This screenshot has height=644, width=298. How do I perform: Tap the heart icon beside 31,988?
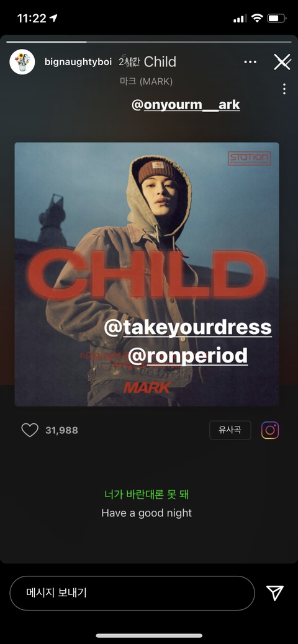tap(30, 430)
